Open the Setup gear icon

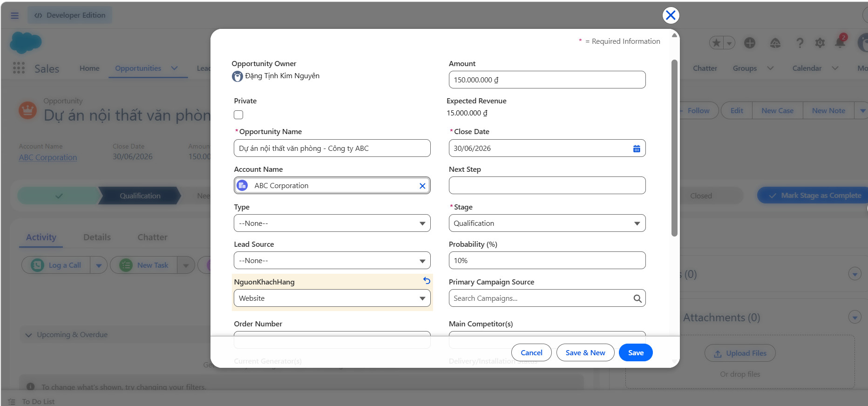coord(820,43)
